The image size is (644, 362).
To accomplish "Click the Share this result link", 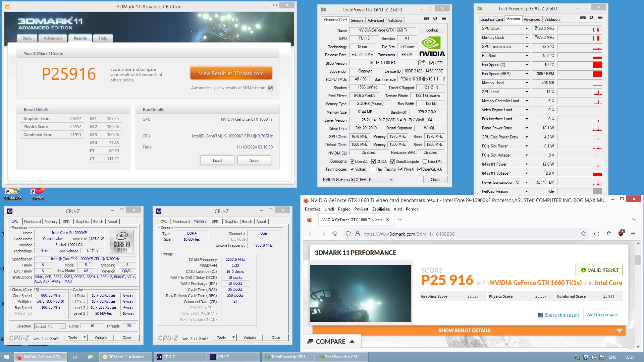I will 558,315.
